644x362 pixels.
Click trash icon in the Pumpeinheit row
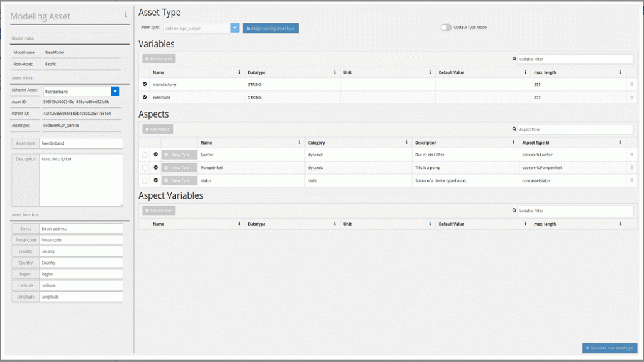click(631, 168)
